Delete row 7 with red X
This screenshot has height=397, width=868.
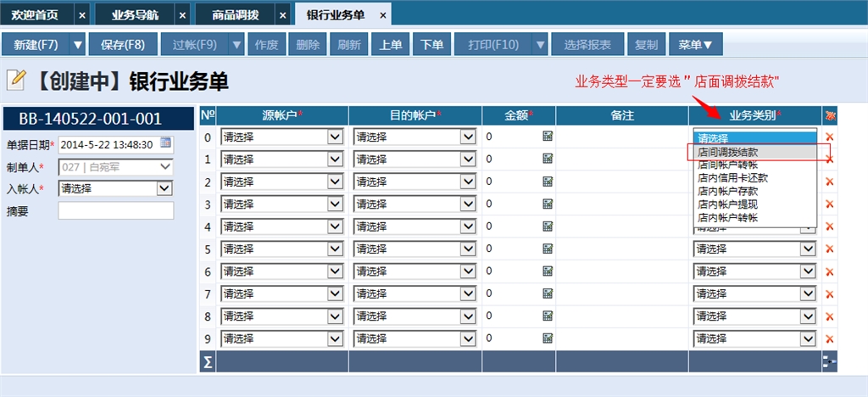pos(829,294)
